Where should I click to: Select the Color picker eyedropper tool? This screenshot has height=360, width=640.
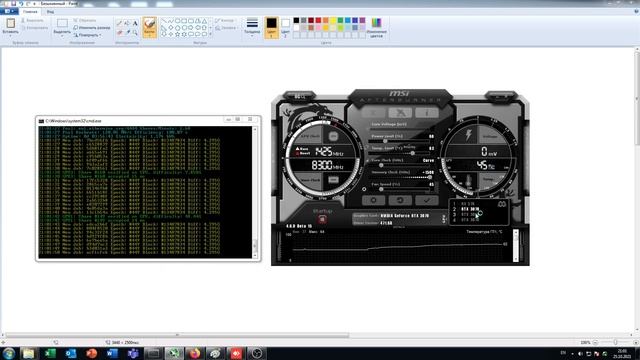tap(127, 32)
